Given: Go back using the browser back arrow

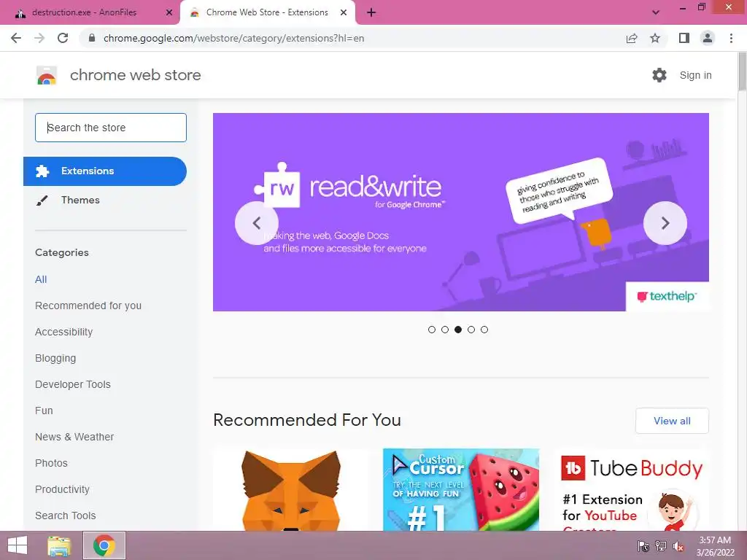Looking at the screenshot, I should pyautogui.click(x=16, y=38).
